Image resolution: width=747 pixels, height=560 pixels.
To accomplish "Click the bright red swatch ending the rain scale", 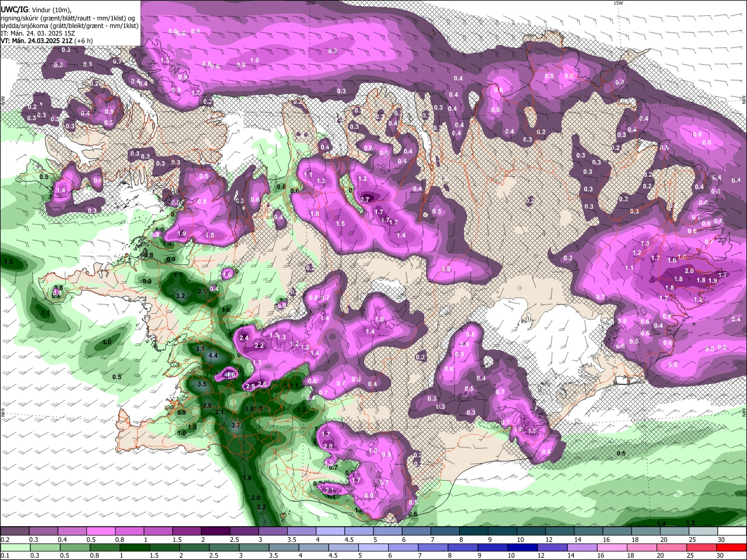I will (732, 547).
